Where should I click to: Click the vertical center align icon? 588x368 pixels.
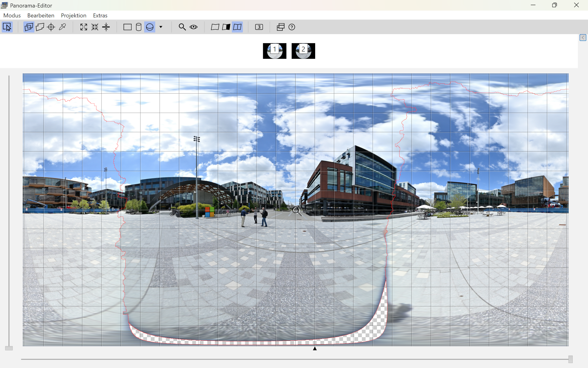(x=106, y=27)
